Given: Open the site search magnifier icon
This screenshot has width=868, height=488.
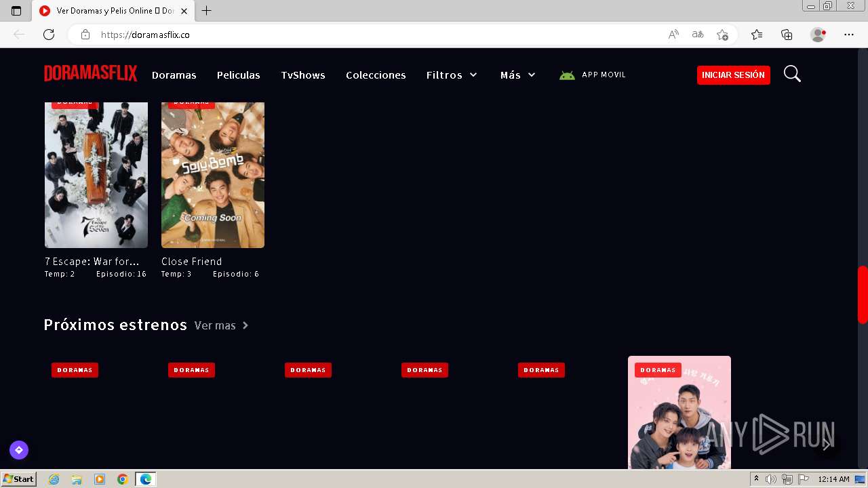Looking at the screenshot, I should click(x=792, y=74).
